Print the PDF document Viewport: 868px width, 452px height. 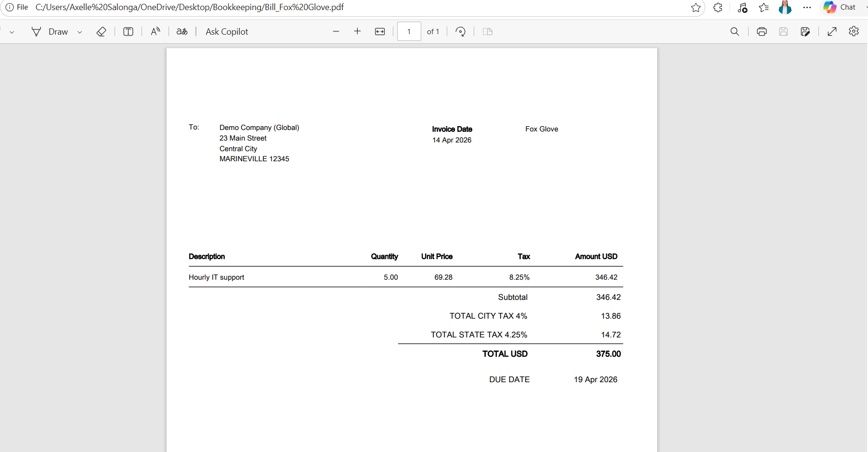(x=762, y=32)
